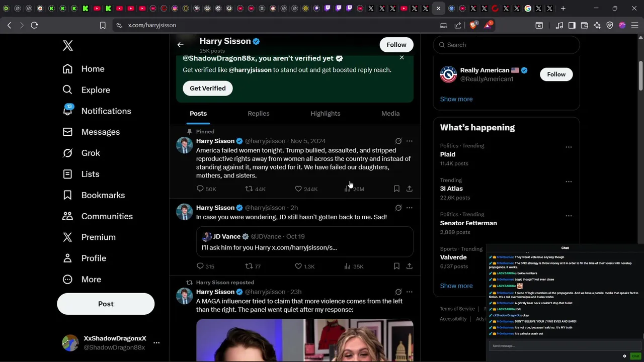This screenshot has height=362, width=644.
Task: Like the JD post (1.3K)
Action: [x=305, y=266]
